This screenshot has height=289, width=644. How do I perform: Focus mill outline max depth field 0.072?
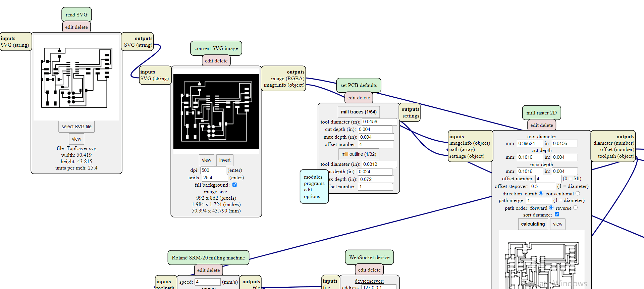coord(376,179)
